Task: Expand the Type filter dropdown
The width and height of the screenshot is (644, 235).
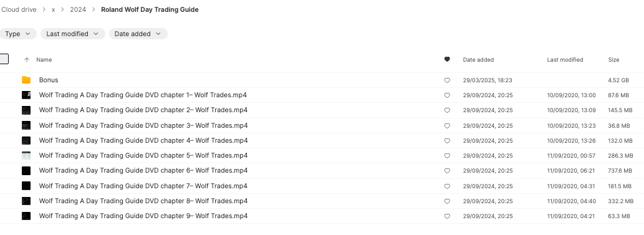Action: tap(18, 34)
